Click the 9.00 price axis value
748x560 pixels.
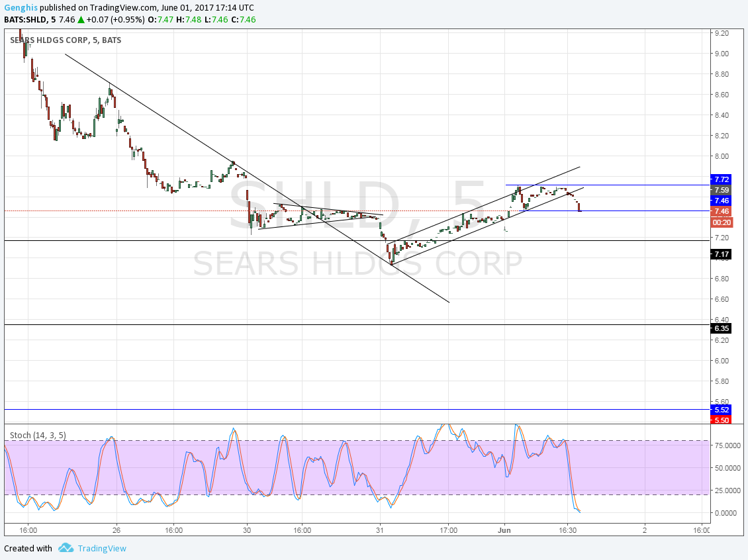click(722, 54)
